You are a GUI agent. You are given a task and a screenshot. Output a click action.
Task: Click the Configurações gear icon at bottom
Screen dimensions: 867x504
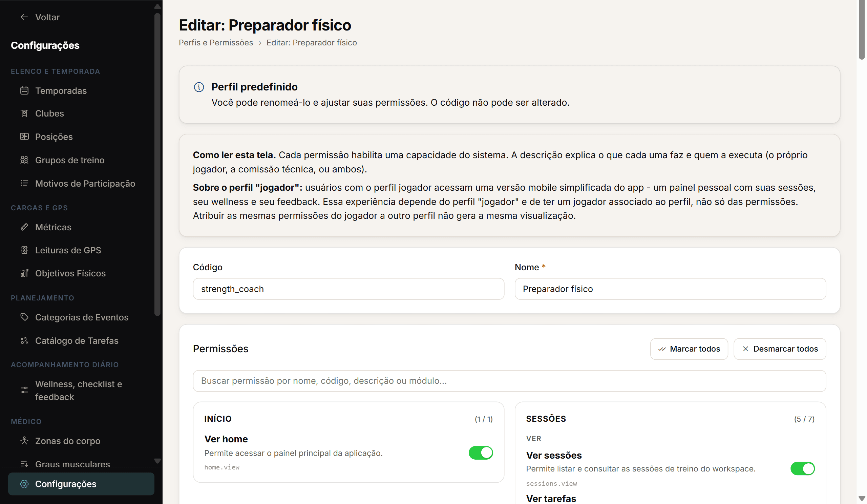click(x=24, y=484)
